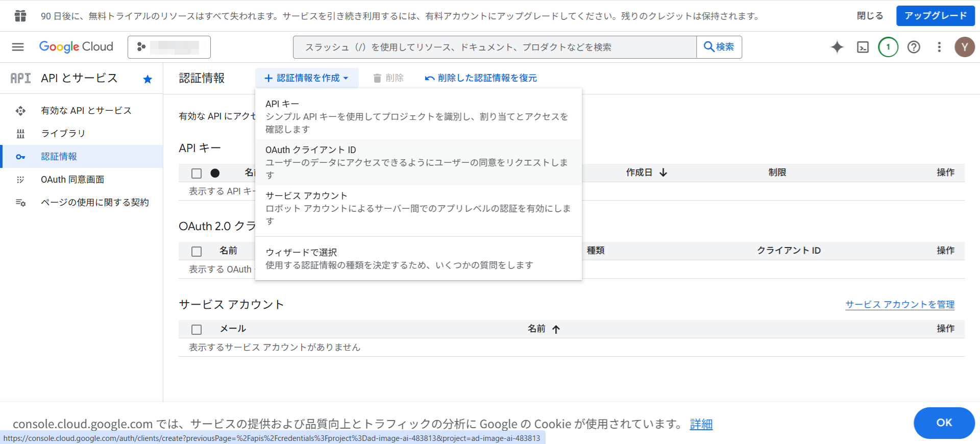Open the project selector dropdown
This screenshot has width=980, height=444.
pyautogui.click(x=169, y=47)
